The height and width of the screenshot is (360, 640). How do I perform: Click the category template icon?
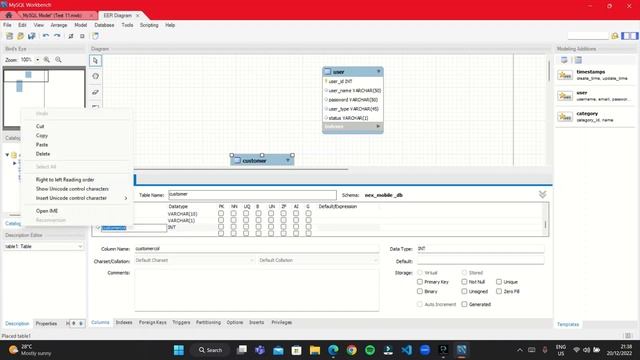[565, 117]
